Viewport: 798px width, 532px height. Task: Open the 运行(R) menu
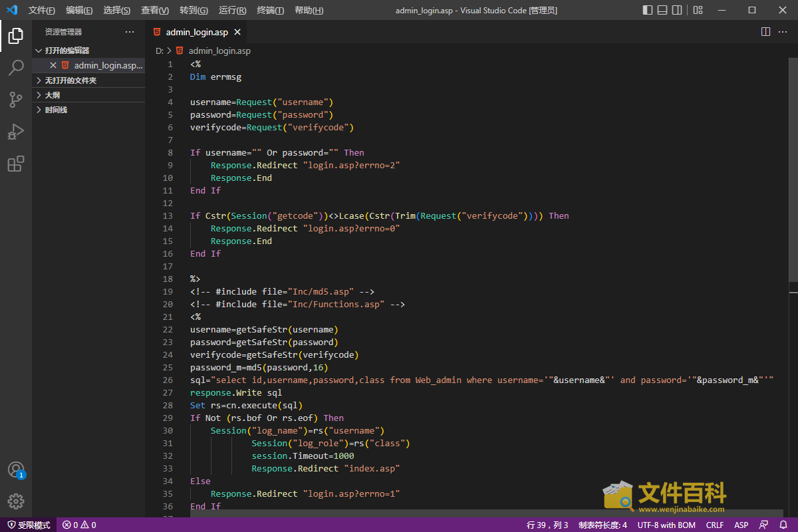pos(232,10)
